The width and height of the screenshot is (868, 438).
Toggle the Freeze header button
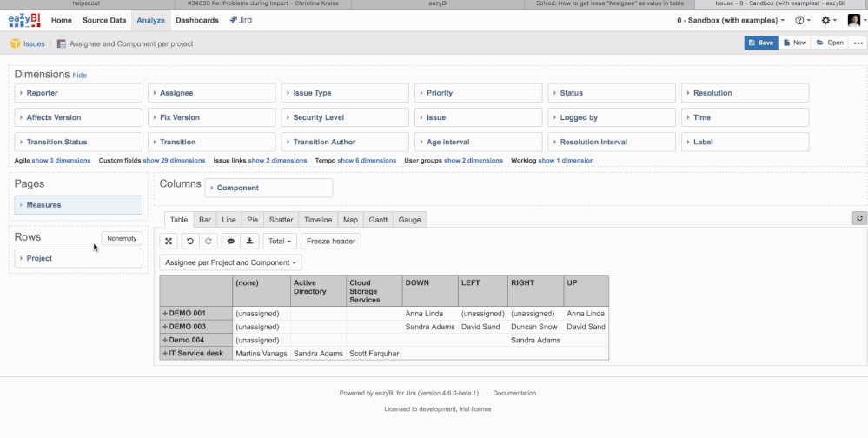[331, 241]
